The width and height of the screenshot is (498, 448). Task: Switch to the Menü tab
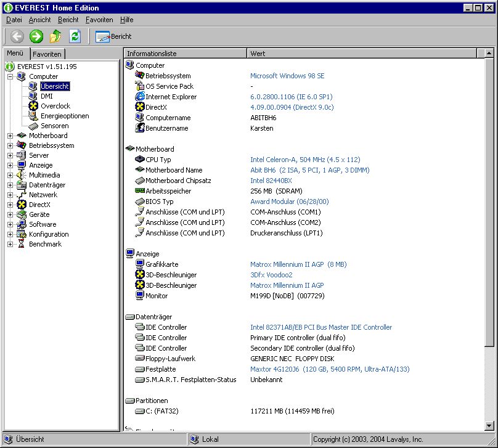click(x=15, y=53)
